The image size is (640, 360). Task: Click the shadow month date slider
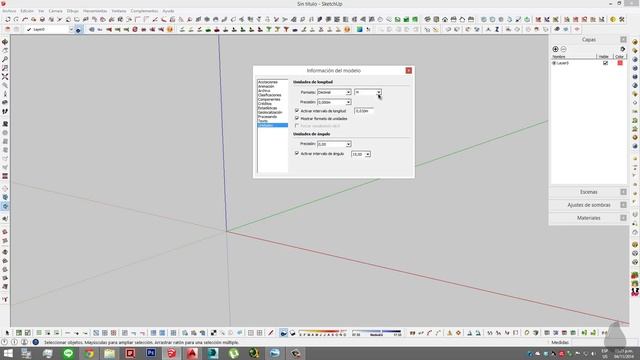pos(322,333)
